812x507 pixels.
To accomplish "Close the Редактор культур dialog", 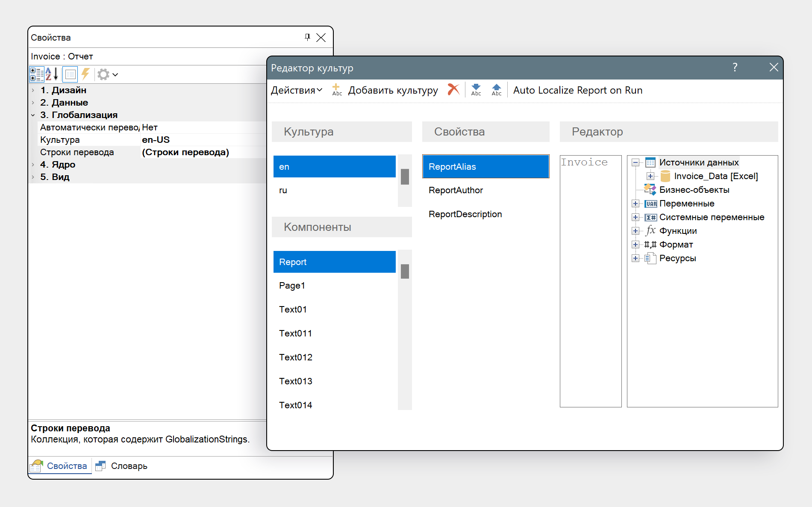I will pos(774,67).
